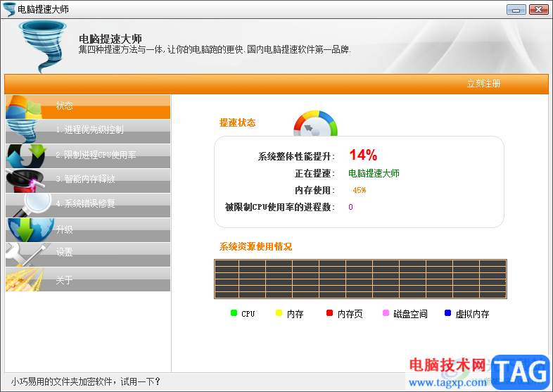
Task: Open the 设置 settings menu item
Action: [87, 254]
